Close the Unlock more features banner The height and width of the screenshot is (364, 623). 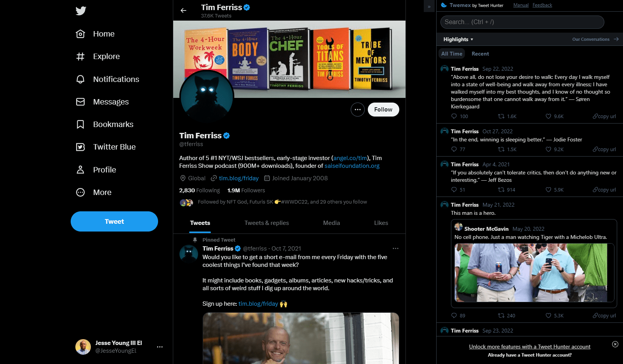point(615,344)
